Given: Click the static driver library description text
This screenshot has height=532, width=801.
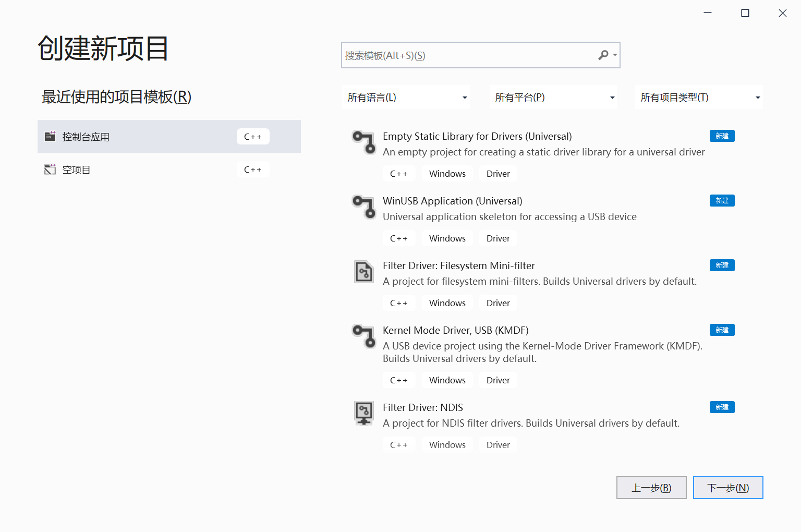Looking at the screenshot, I should (544, 152).
